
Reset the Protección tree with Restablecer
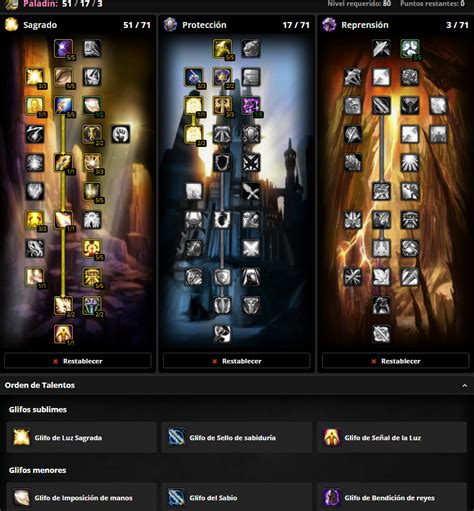coord(237,361)
